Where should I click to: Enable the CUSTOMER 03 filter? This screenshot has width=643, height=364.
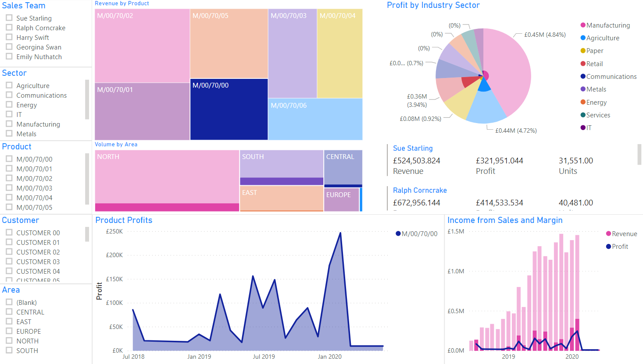click(x=9, y=262)
